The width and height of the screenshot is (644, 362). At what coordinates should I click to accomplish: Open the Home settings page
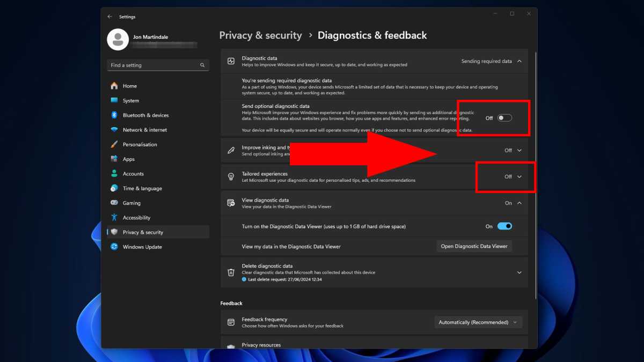(x=158, y=86)
